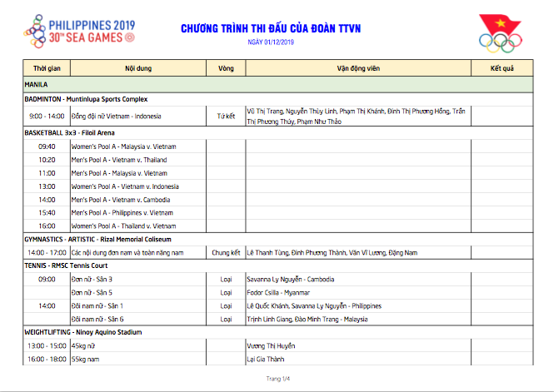Click the '14:00 - 17:00' time cell
The image size is (554, 392).
[47, 253]
